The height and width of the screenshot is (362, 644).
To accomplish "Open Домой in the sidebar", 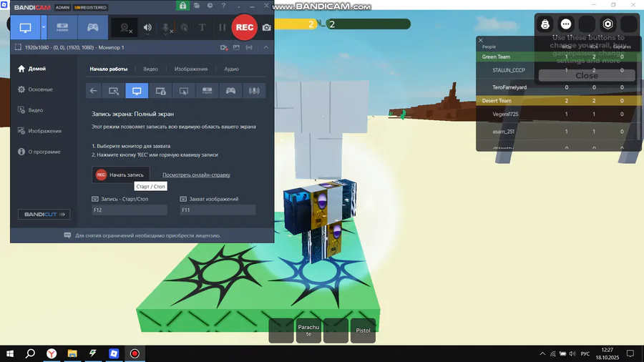I will click(x=31, y=69).
